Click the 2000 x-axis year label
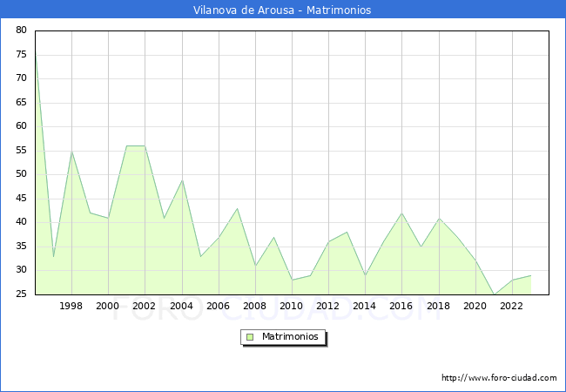This screenshot has height=392, width=566. click(x=107, y=306)
